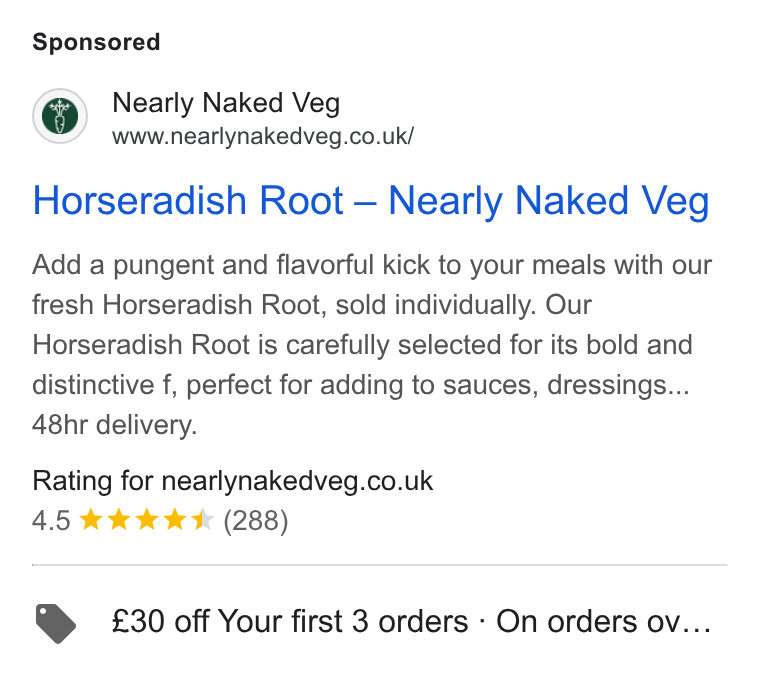Click the dressings... ellipsis in the description
This screenshot has width=760, height=682.
click(x=618, y=385)
